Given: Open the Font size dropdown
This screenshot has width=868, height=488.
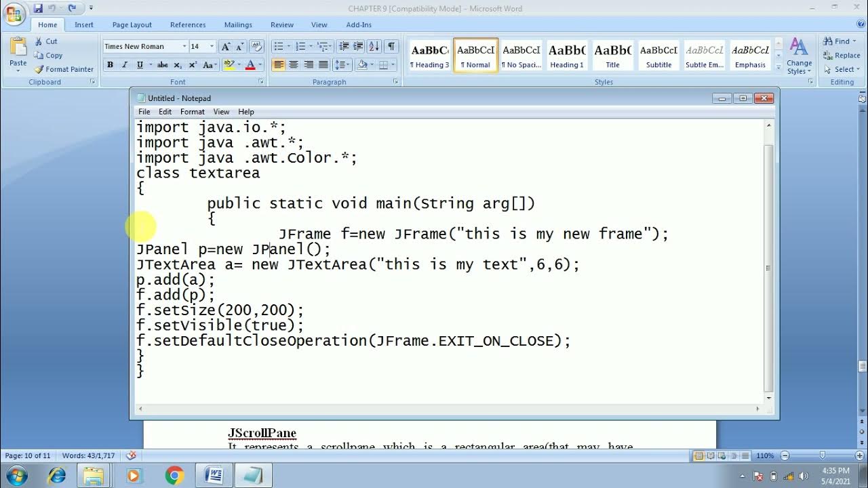Looking at the screenshot, I should click(212, 46).
